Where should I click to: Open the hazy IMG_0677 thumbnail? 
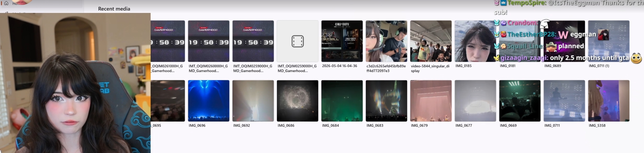point(475,101)
